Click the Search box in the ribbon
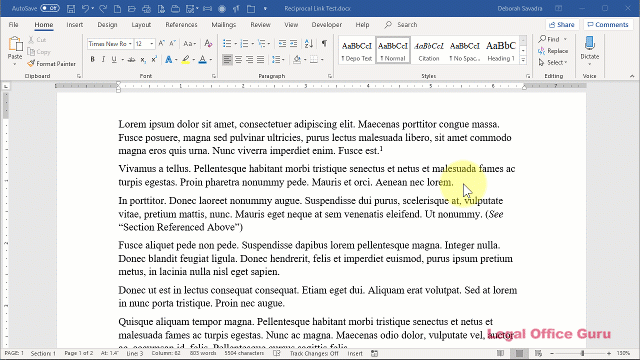 tap(401, 24)
